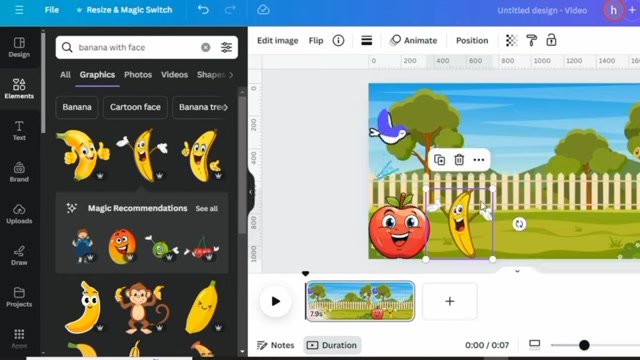
Task: Open the info icon next to Flip
Action: [338, 40]
